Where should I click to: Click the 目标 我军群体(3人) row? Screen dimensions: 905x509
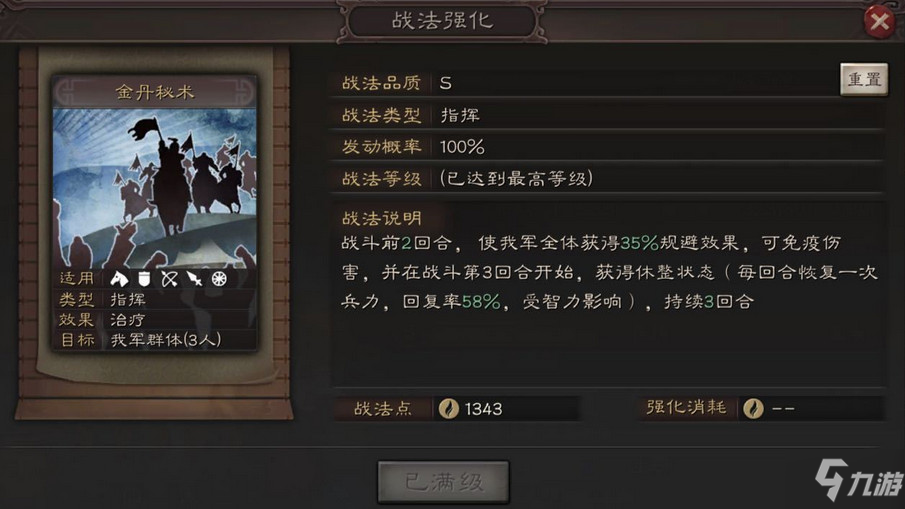click(x=154, y=340)
